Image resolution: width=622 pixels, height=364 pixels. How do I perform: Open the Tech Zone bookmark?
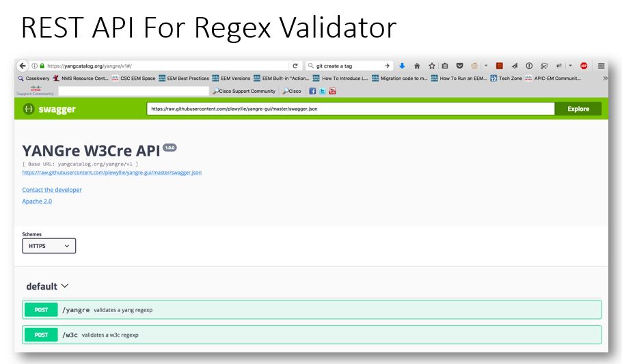click(506, 79)
